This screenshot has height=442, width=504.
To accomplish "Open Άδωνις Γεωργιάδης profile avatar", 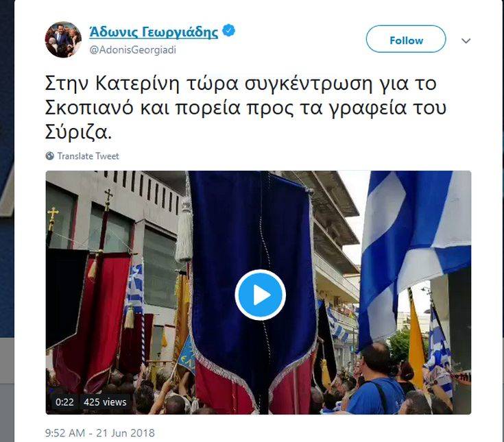I will click(x=63, y=39).
